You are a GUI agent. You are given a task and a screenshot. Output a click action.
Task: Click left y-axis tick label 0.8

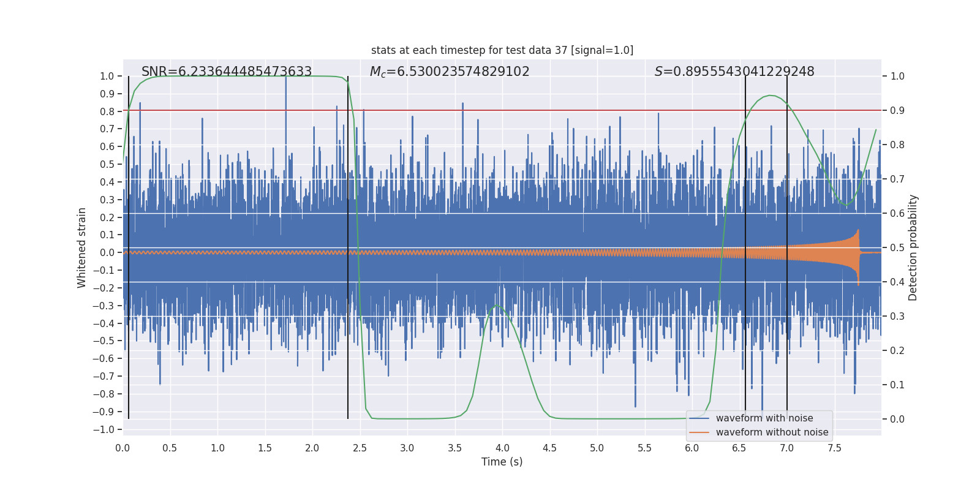click(x=107, y=111)
